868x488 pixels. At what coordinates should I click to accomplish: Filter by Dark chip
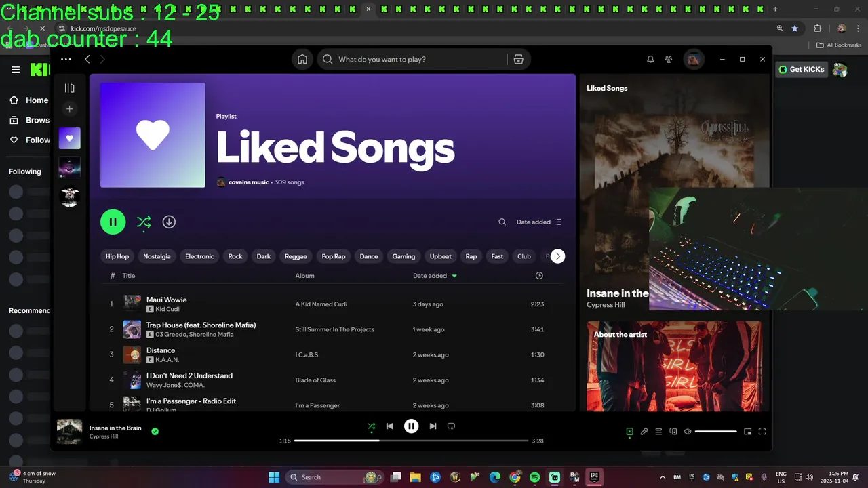pos(264,256)
